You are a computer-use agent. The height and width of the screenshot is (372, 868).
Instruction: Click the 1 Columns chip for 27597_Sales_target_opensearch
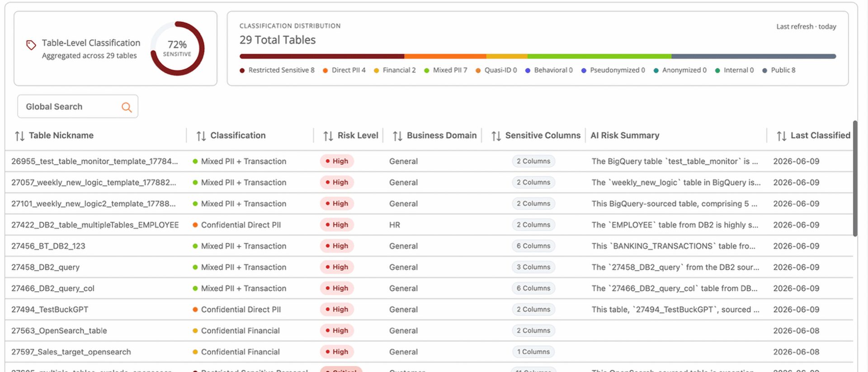coord(533,352)
